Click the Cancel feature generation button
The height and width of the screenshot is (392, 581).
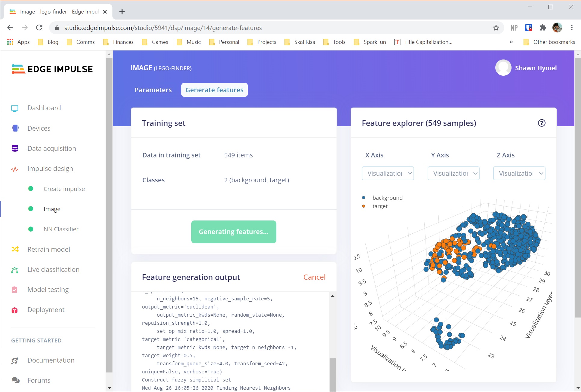[x=314, y=277]
